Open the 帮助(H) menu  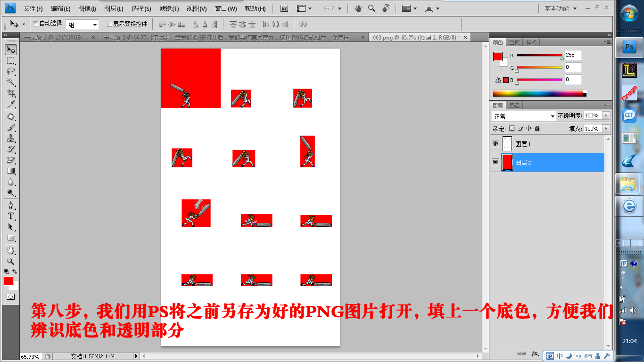coord(255,8)
